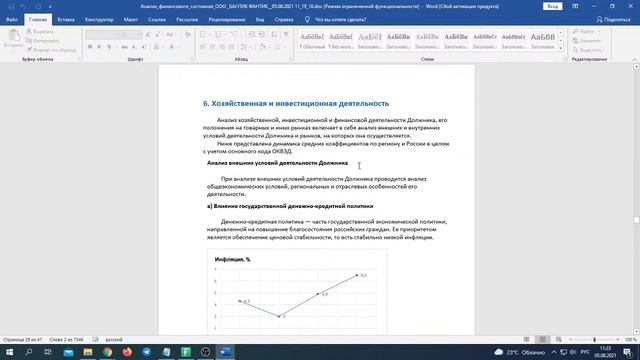Image resolution: width=640 pixels, height=360 pixels.
Task: Clear all formatting icon
Action: [x=187, y=35]
